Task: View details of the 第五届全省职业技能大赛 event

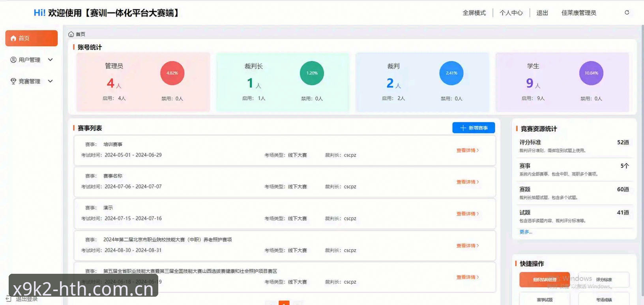Action: [x=468, y=277]
